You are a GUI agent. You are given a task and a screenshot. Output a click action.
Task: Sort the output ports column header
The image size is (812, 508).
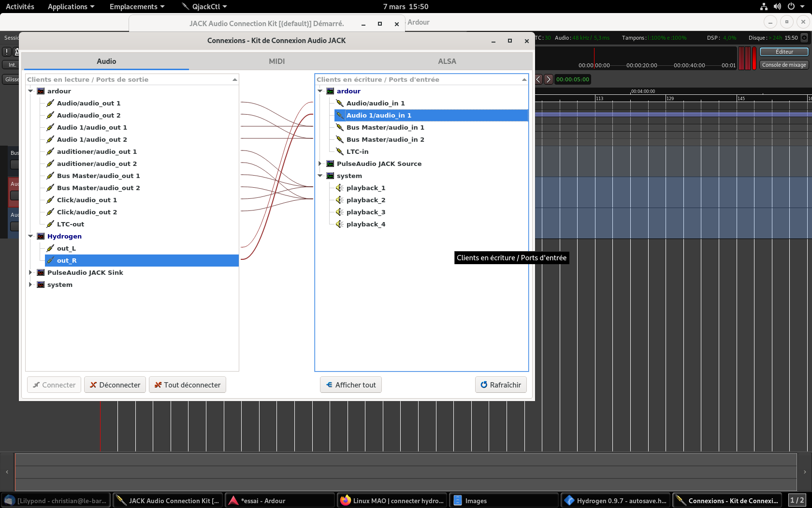coord(132,79)
